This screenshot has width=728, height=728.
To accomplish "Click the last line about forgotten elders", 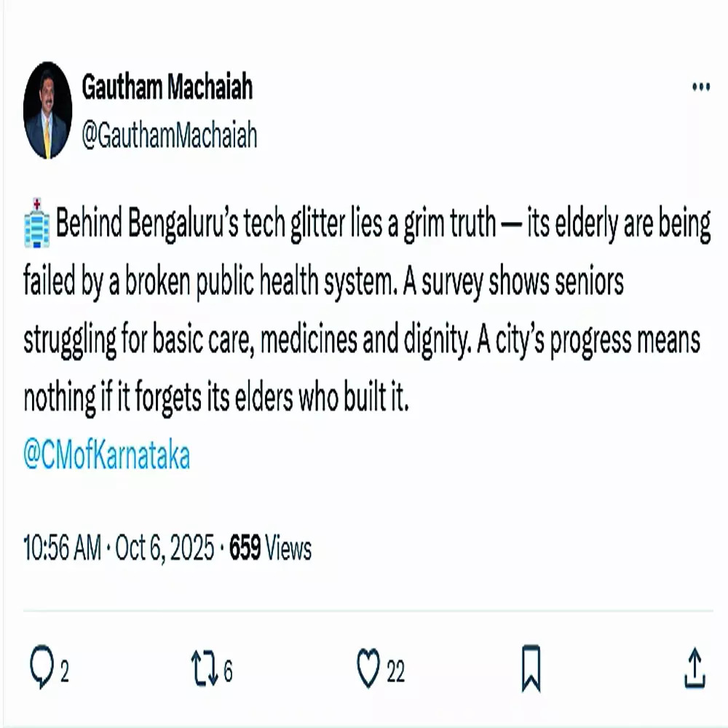I will (216, 399).
